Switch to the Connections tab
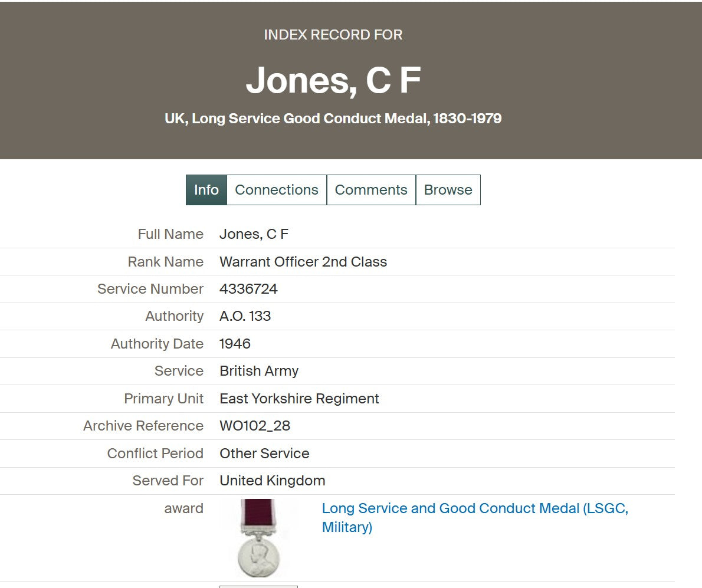This screenshot has height=588, width=702. (277, 190)
